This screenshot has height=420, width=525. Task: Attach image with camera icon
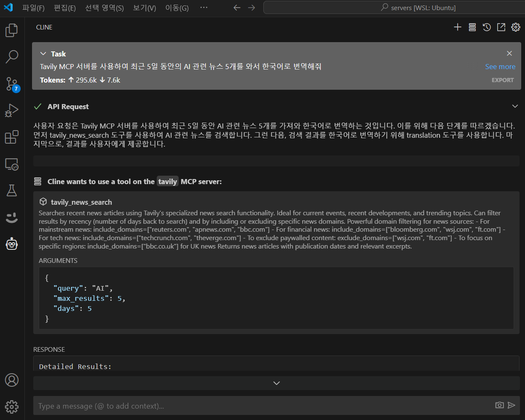click(x=499, y=405)
